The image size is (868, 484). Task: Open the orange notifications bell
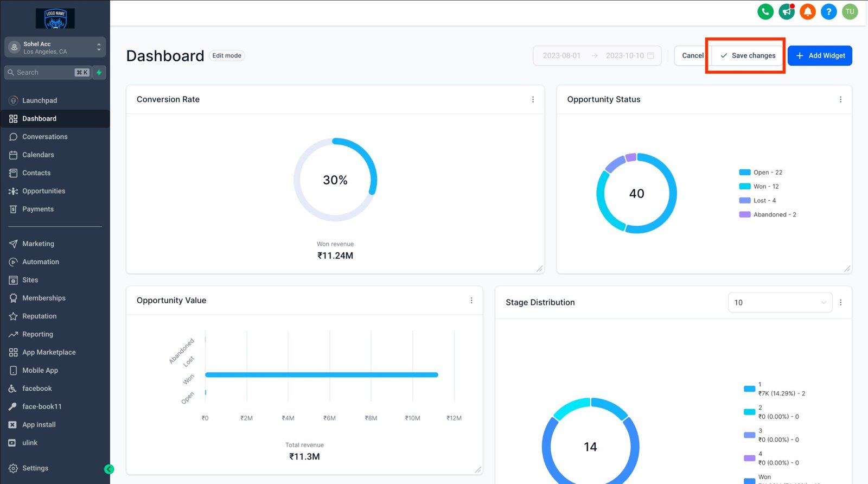pyautogui.click(x=807, y=11)
